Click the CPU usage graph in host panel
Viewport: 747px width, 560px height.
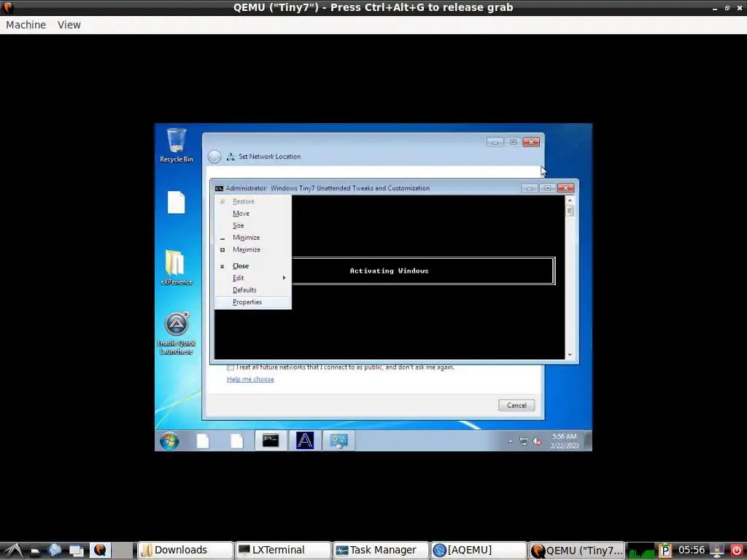point(641,551)
